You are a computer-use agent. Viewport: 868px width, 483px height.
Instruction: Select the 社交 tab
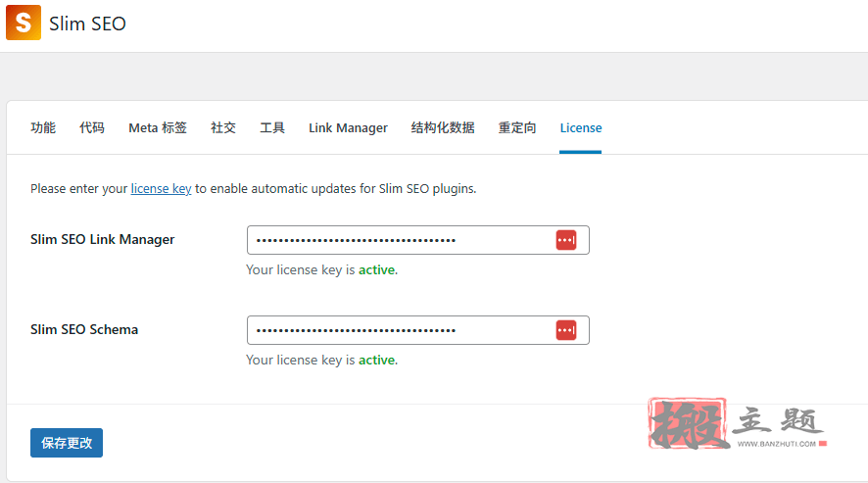(x=223, y=128)
